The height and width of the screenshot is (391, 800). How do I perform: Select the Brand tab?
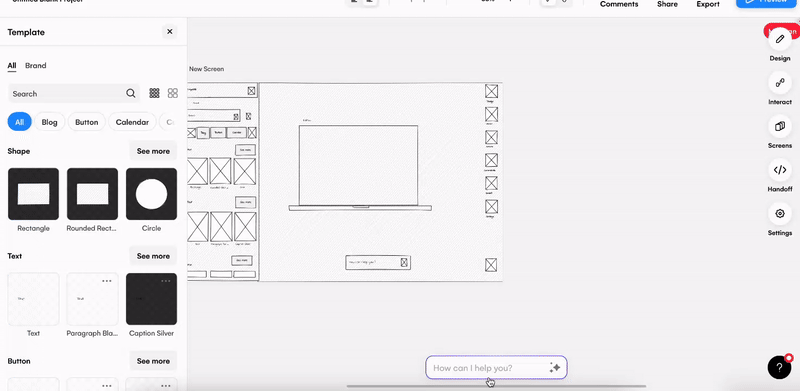click(x=36, y=65)
